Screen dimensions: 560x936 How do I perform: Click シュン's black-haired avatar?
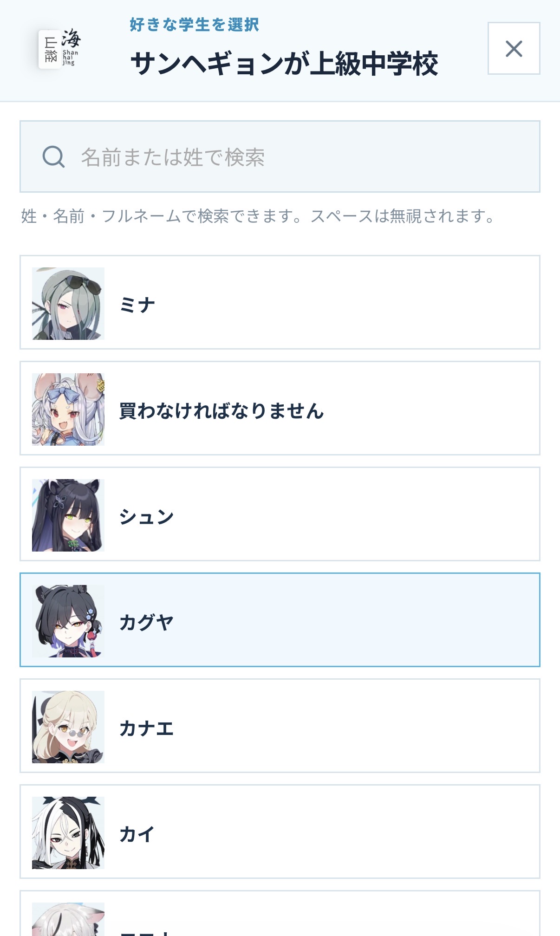[x=68, y=515]
